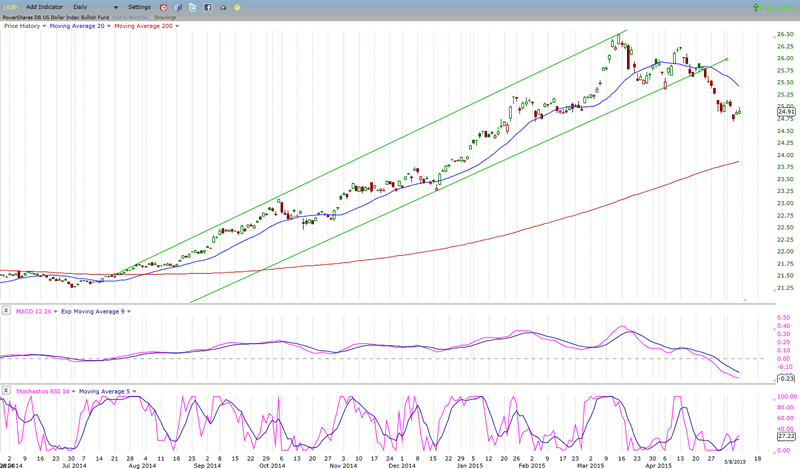Open the Add Indicator menu
This screenshot has height=469, width=800.
click(x=44, y=7)
